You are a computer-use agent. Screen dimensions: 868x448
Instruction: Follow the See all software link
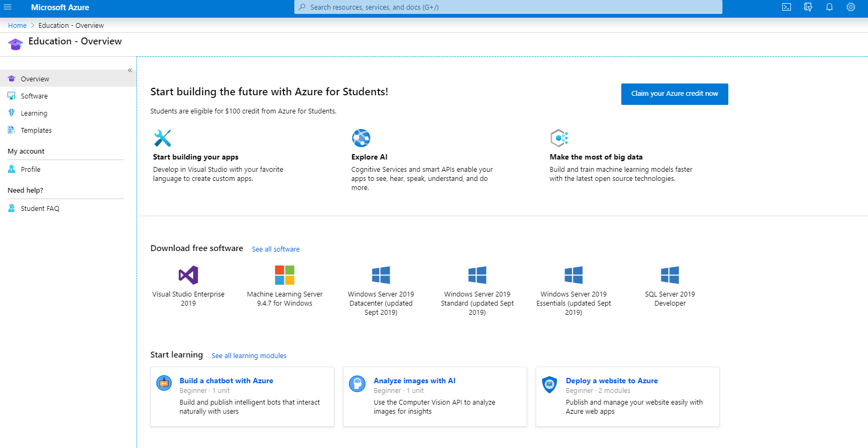276,249
